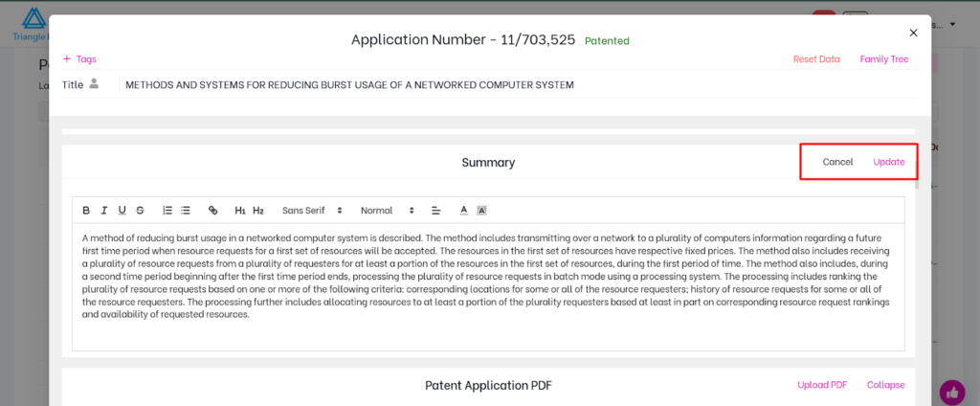Cancel the summary edit
The width and height of the screenshot is (980, 406).
pyautogui.click(x=837, y=162)
